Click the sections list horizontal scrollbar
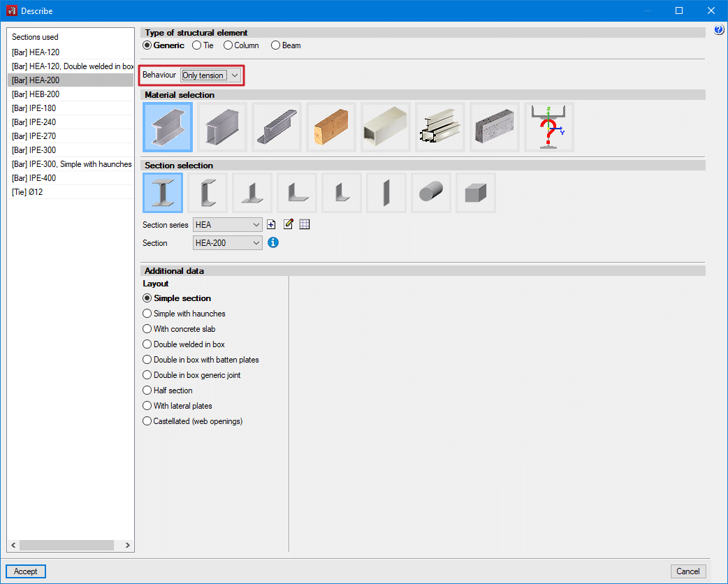 [66, 546]
